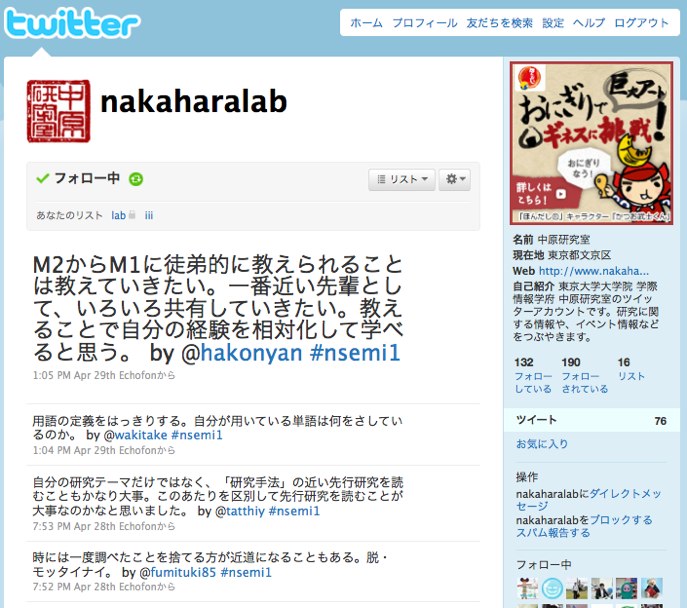Click the Twitter logo
Viewport: 687px width, 608px height.
point(72,23)
